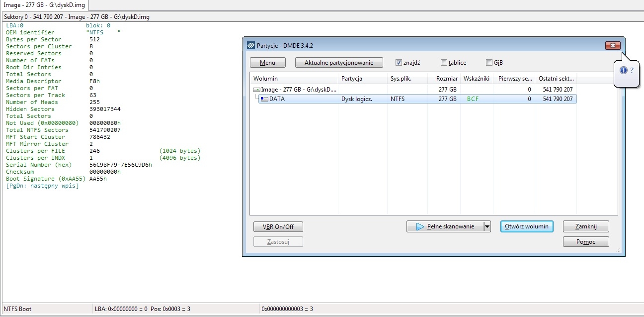This screenshot has width=644, height=317.
Task: Close the Partycje dialog with red X
Action: (x=613, y=45)
